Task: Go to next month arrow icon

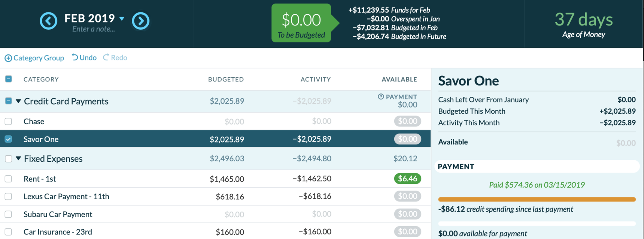Action: click(141, 21)
